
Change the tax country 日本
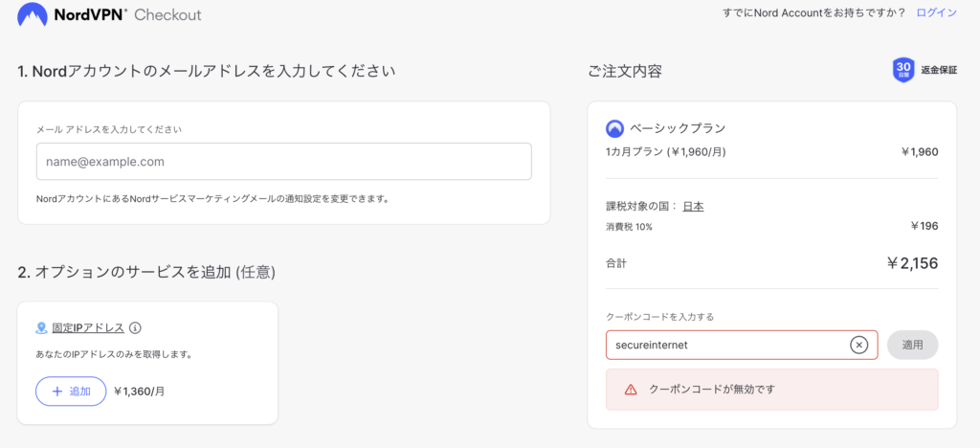click(x=693, y=206)
